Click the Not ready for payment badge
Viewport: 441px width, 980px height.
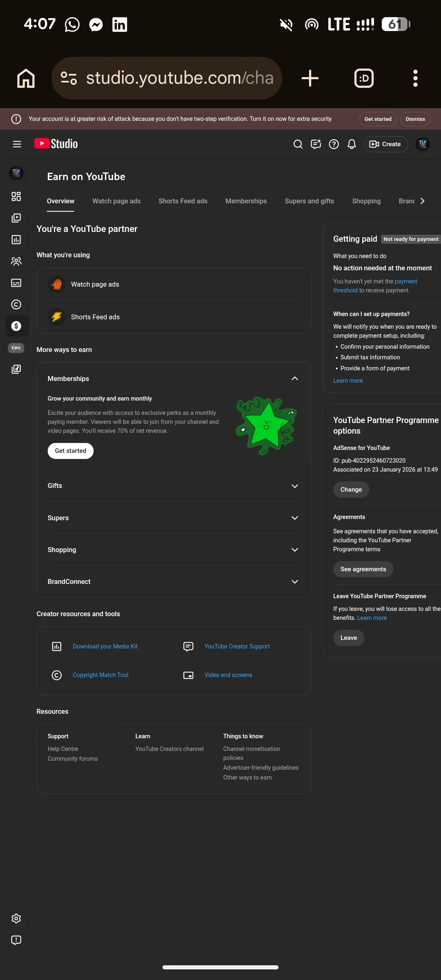coord(411,239)
